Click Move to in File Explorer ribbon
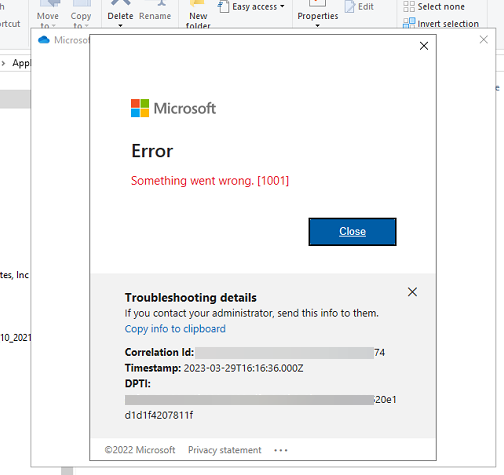 48,15
